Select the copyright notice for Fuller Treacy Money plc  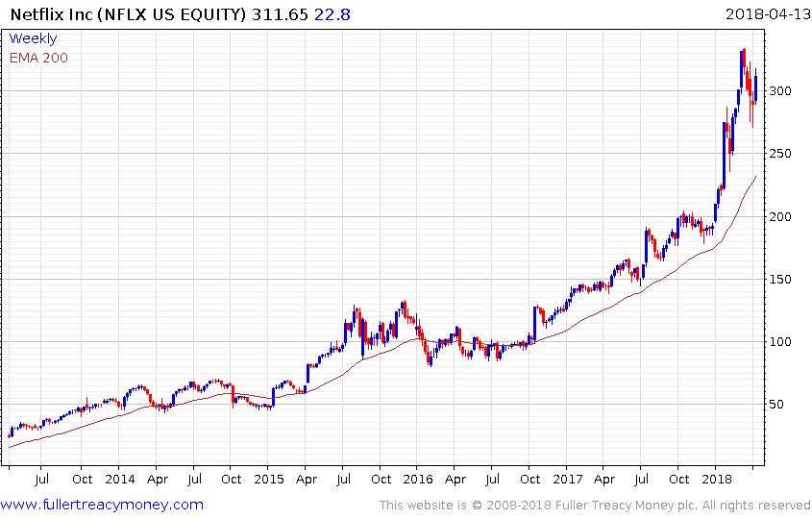pos(595,505)
